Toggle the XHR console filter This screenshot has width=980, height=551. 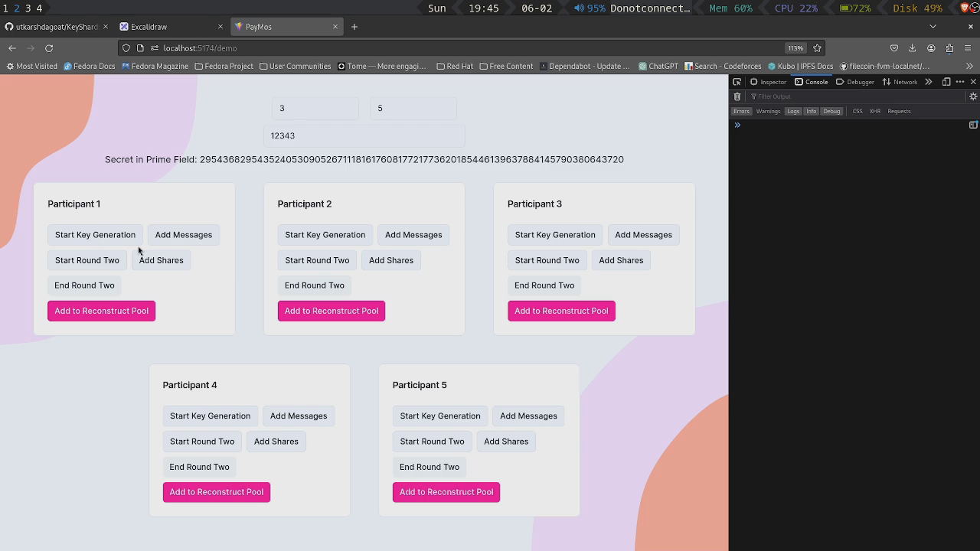(874, 111)
